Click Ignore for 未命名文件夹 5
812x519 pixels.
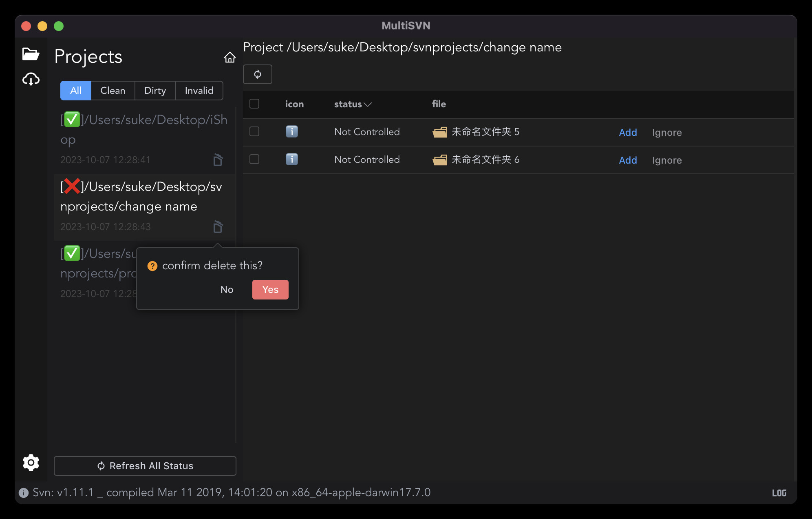click(667, 133)
